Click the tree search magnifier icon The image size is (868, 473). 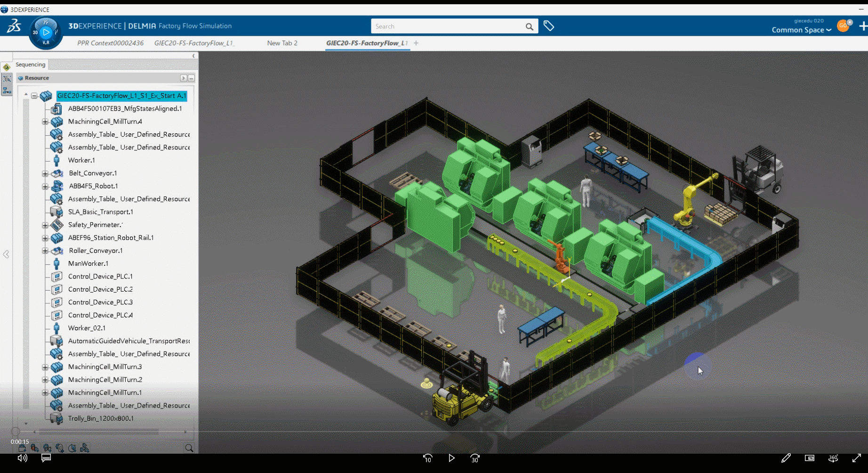click(189, 448)
